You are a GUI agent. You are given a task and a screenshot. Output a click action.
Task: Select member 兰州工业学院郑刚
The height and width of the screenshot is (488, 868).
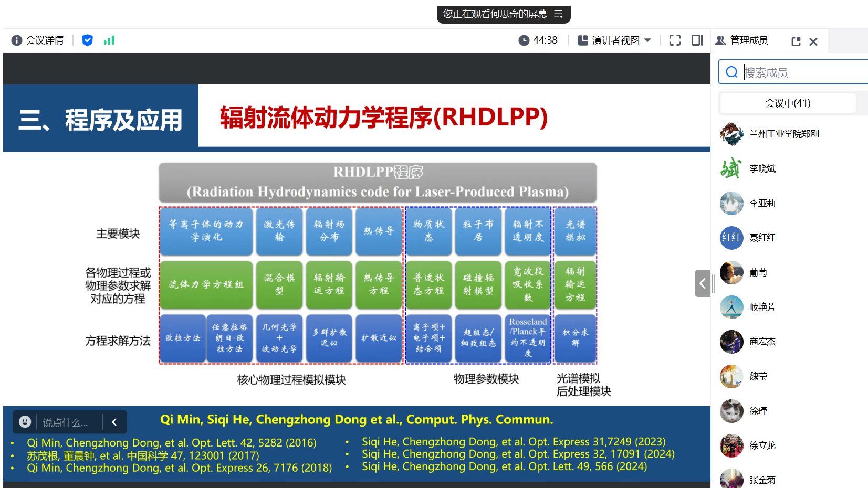pos(783,134)
